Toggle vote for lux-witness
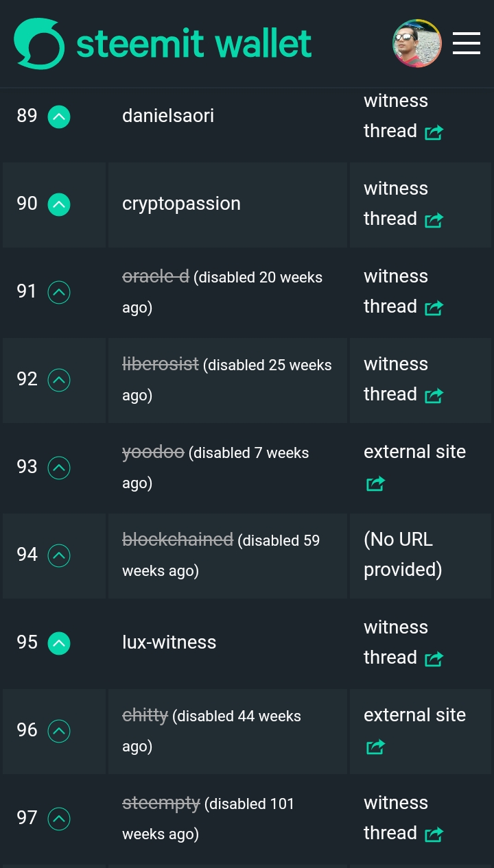This screenshot has width=494, height=868. pos(59,643)
